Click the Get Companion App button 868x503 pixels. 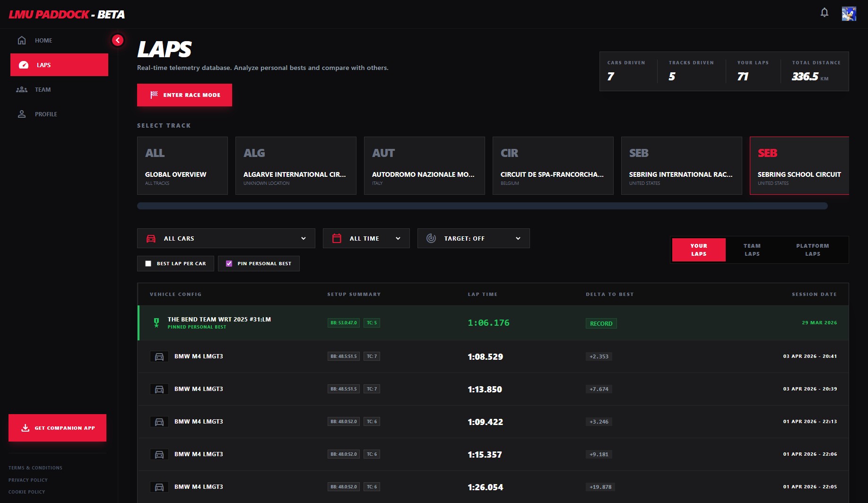(x=57, y=428)
